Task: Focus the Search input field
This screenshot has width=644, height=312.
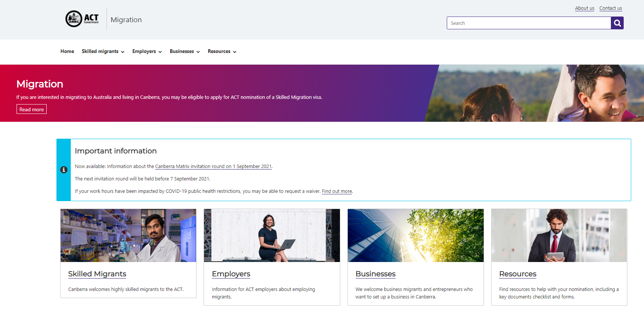Action: tap(529, 23)
